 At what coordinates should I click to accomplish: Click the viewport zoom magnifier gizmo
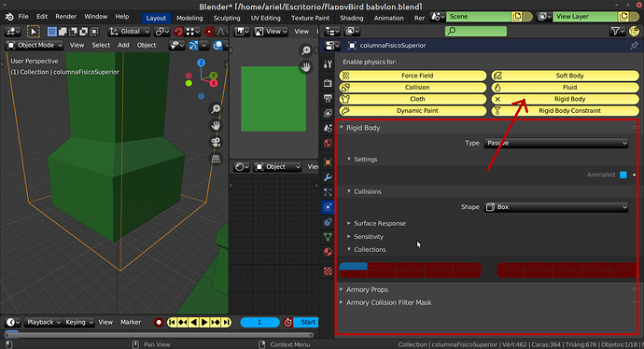216,109
